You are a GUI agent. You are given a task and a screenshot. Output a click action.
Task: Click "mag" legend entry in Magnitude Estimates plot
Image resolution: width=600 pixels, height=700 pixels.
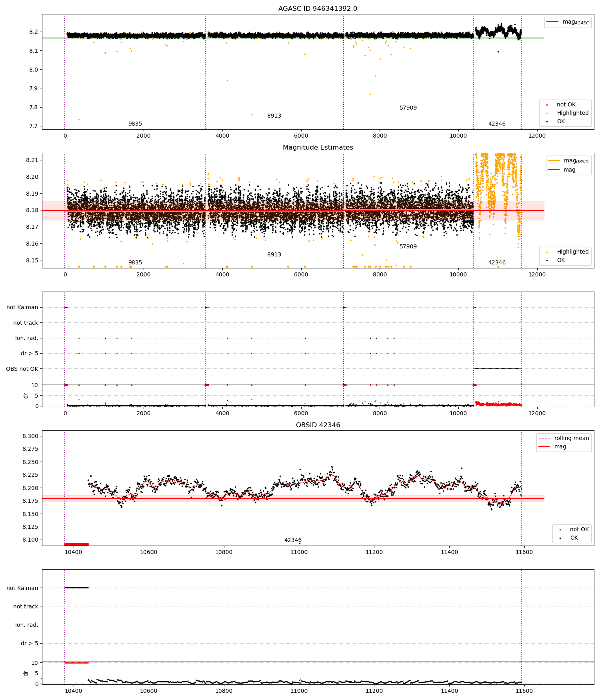point(562,170)
